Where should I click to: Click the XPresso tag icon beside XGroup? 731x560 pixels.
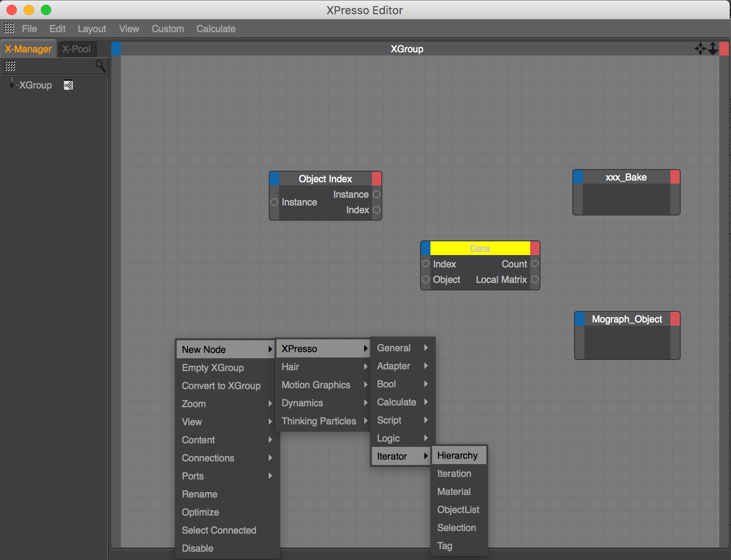pos(68,85)
